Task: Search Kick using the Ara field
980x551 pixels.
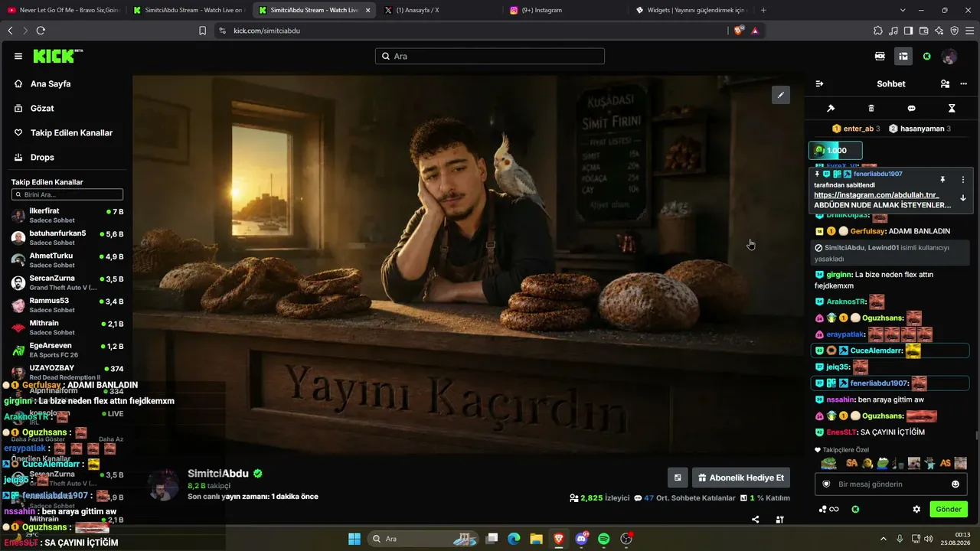Action: click(490, 56)
